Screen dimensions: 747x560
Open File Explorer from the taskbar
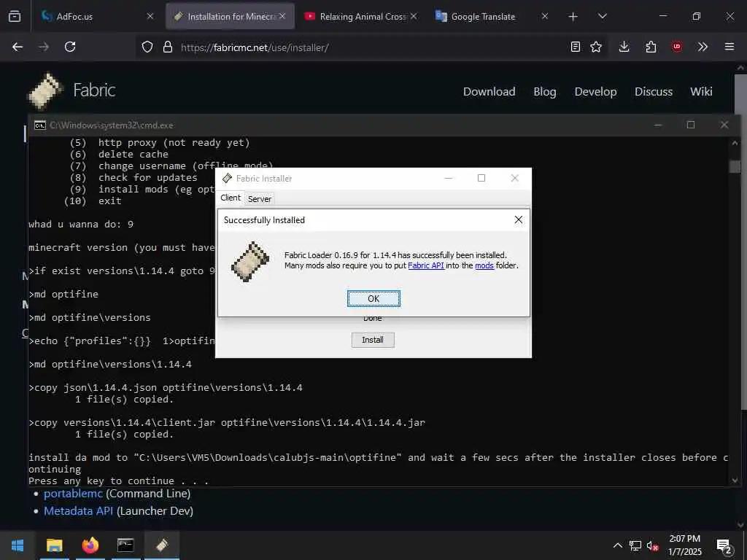(x=54, y=545)
